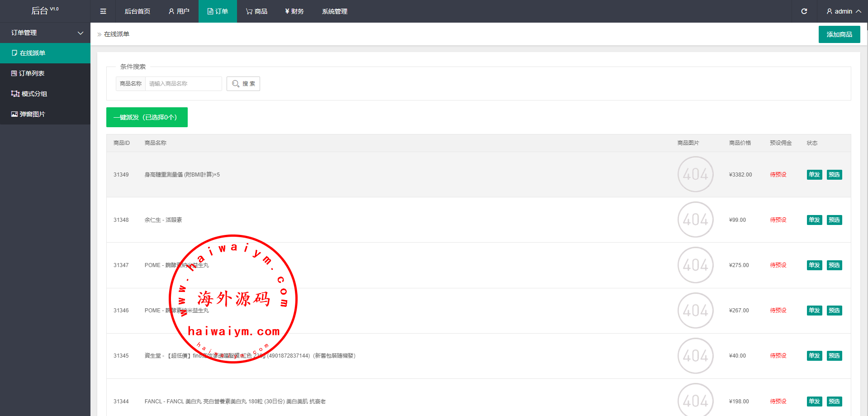The width and height of the screenshot is (868, 416).
Task: Open the 在线派单 sidebar item
Action: [45, 53]
